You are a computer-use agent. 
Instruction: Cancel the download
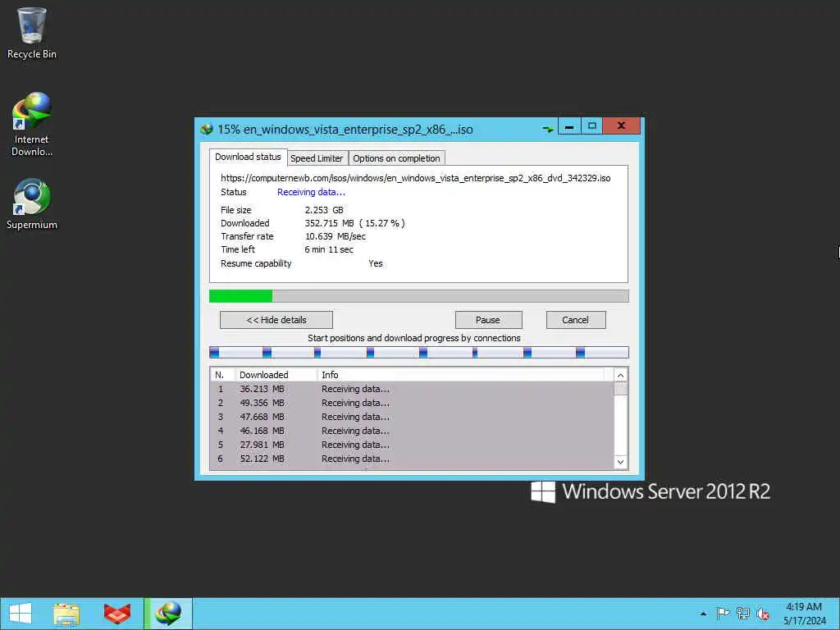click(576, 320)
